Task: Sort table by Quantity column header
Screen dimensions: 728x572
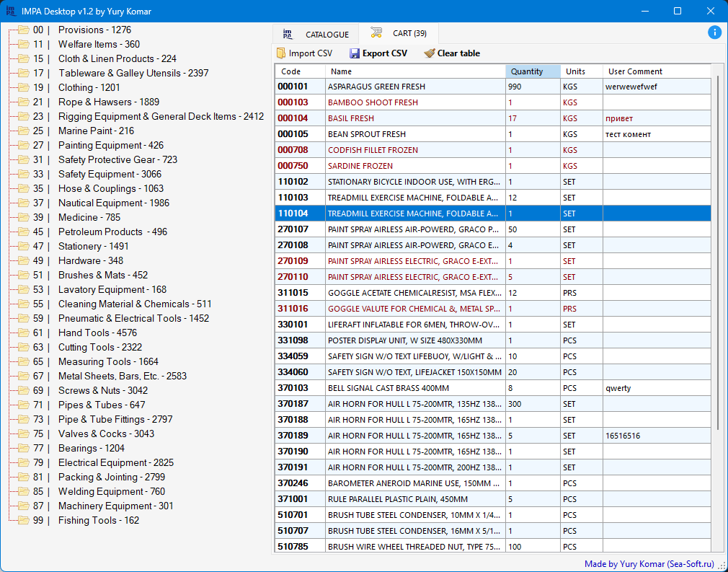Action: 532,71
